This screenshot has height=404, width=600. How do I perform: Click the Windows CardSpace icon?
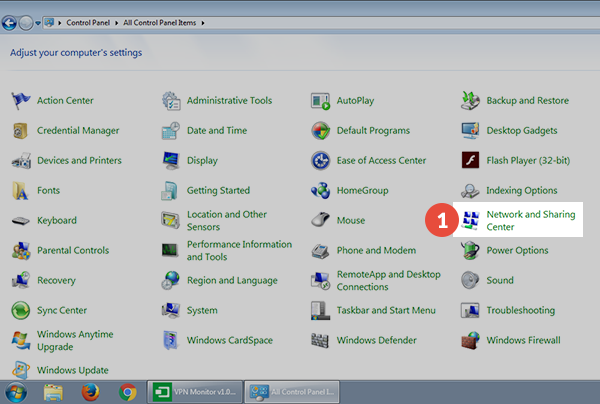[x=170, y=340]
